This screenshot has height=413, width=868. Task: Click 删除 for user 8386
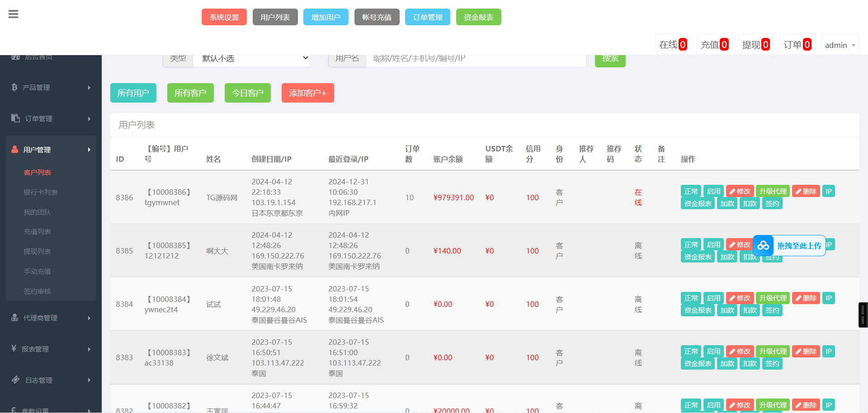(806, 191)
